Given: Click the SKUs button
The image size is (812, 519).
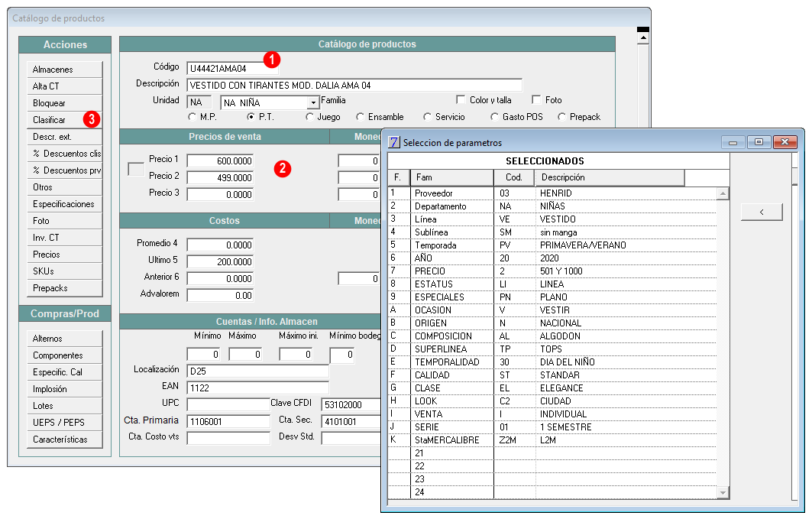Looking at the screenshot, I should [65, 271].
